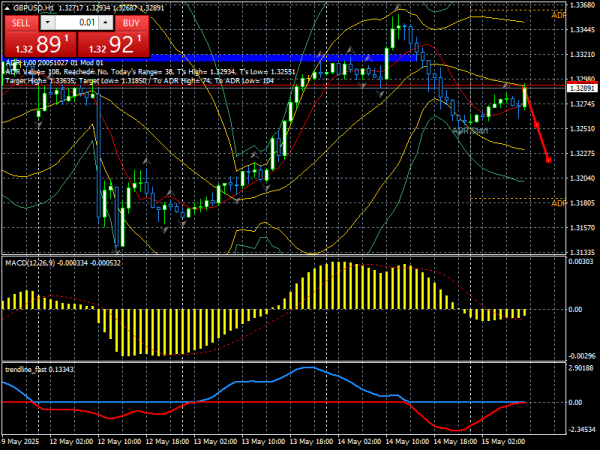The height and width of the screenshot is (450, 600).
Task: Click the 1.31335 price scale value
Action: click(x=582, y=252)
